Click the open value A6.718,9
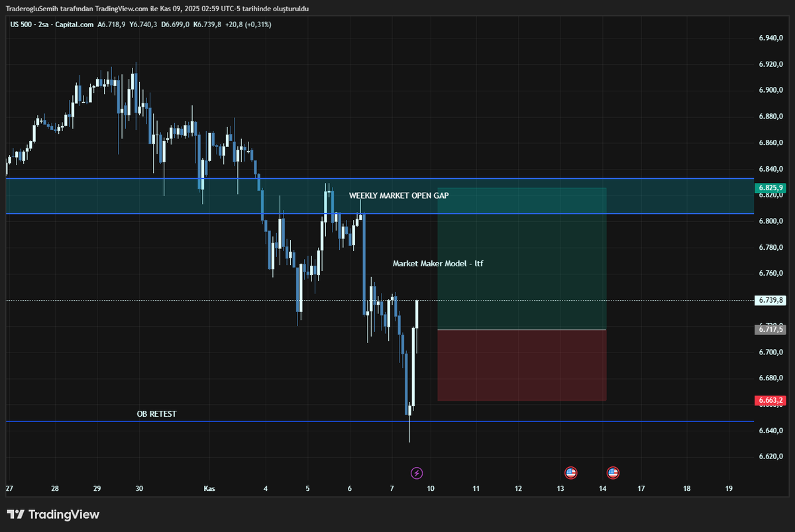The image size is (795, 532). pyautogui.click(x=111, y=25)
